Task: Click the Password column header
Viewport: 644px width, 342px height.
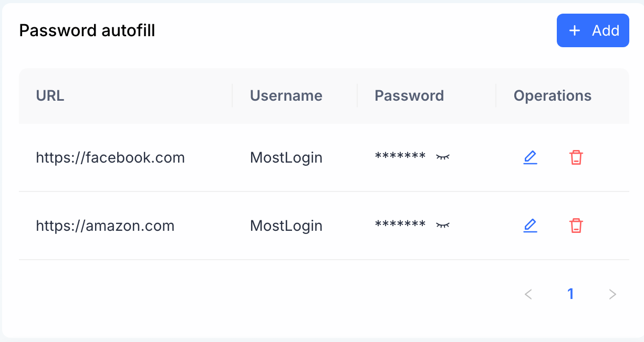Action: pos(409,95)
